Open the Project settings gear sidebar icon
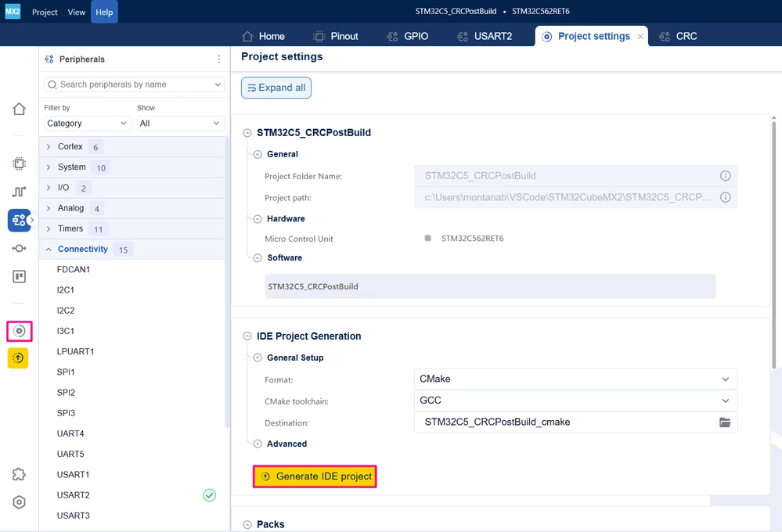The height and width of the screenshot is (532, 782). click(19, 331)
